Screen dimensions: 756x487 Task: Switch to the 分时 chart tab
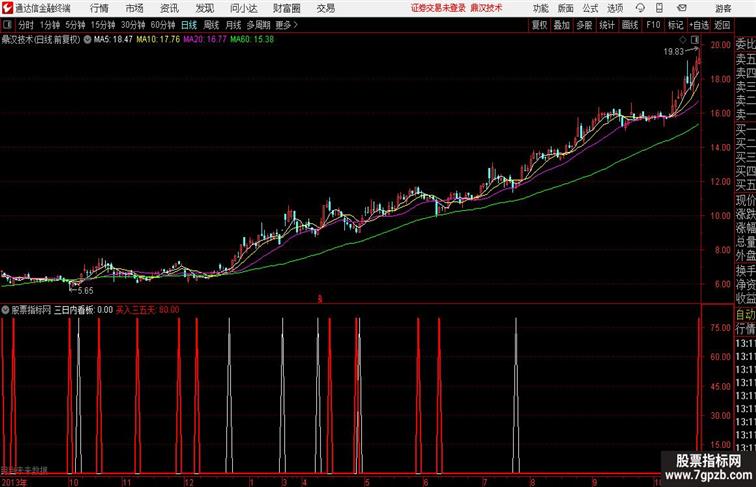pos(26,25)
